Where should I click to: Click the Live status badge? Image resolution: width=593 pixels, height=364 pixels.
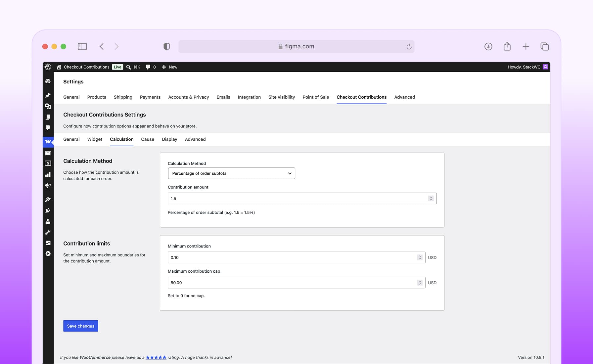tap(117, 67)
